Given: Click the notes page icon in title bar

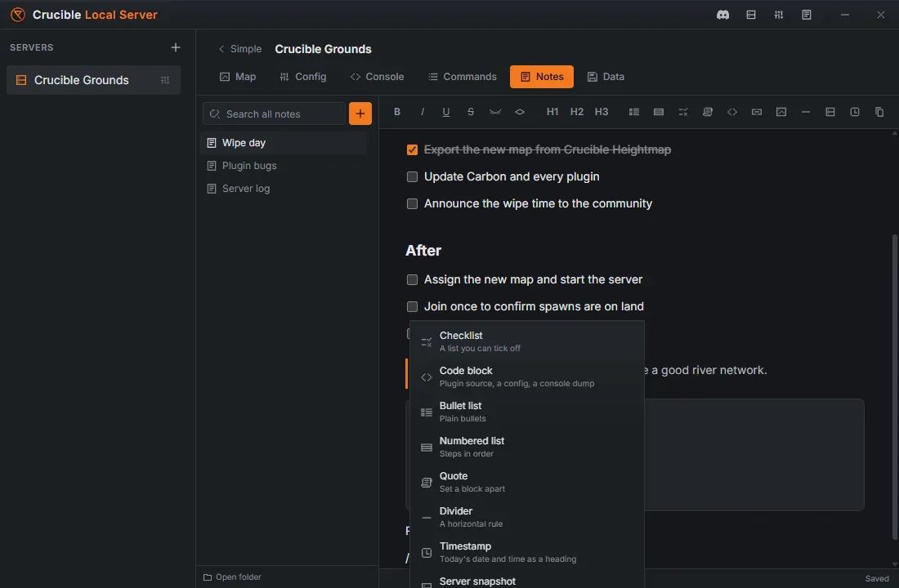Looking at the screenshot, I should (x=807, y=15).
